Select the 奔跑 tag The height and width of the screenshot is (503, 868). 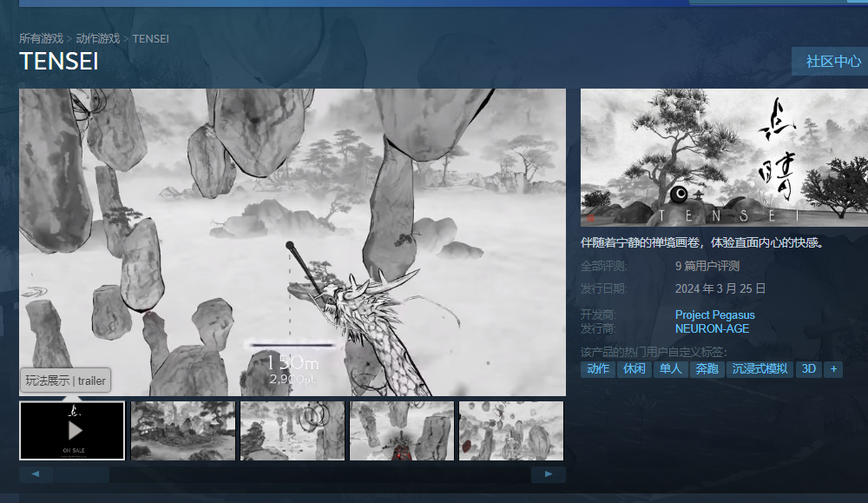[707, 369]
